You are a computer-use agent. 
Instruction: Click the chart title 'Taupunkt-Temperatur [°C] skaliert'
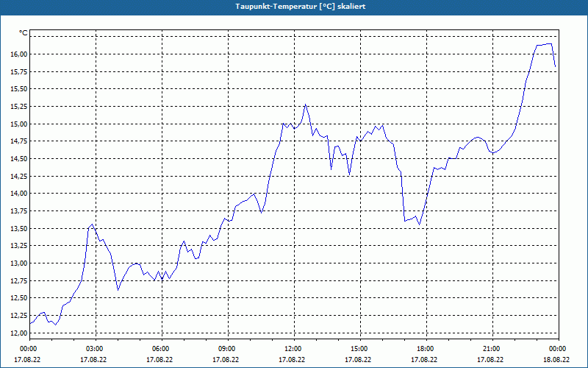point(301,7)
